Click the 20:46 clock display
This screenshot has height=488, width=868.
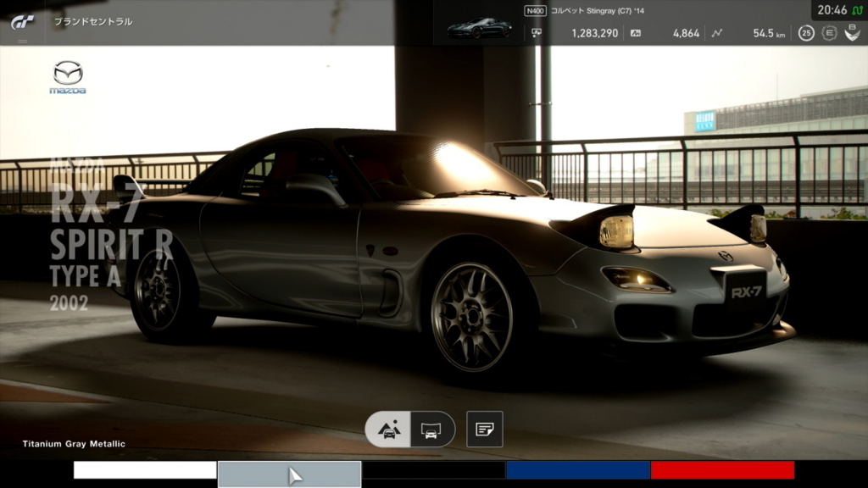[832, 10]
